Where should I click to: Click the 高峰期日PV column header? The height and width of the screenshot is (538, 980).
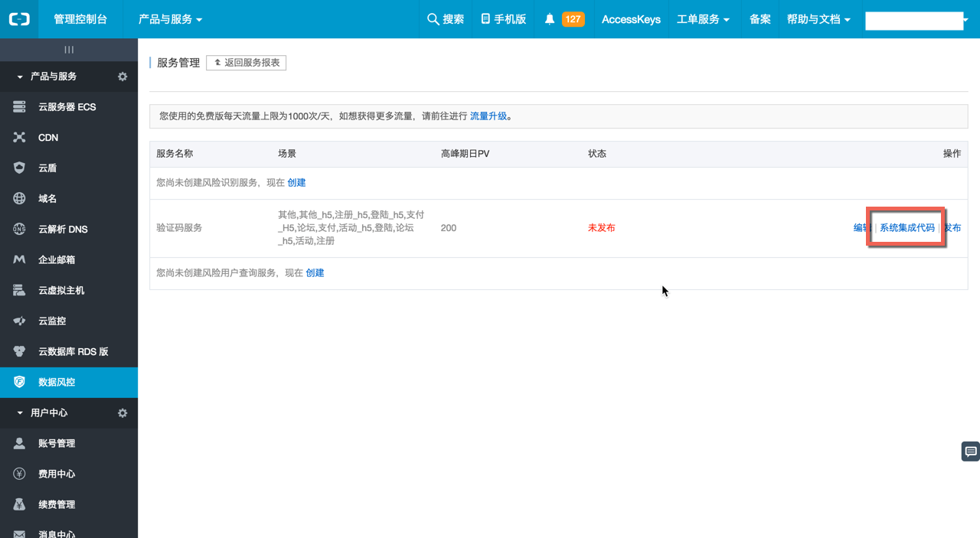465,154
